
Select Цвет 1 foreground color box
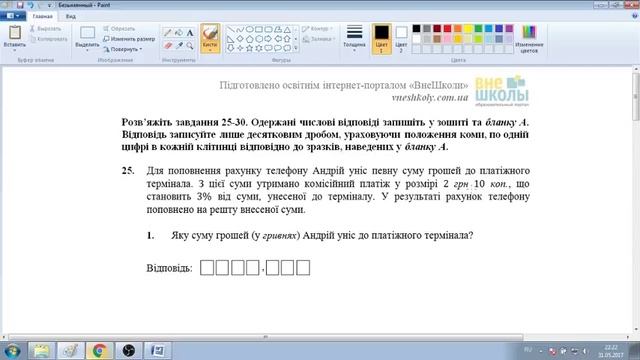pos(381,39)
